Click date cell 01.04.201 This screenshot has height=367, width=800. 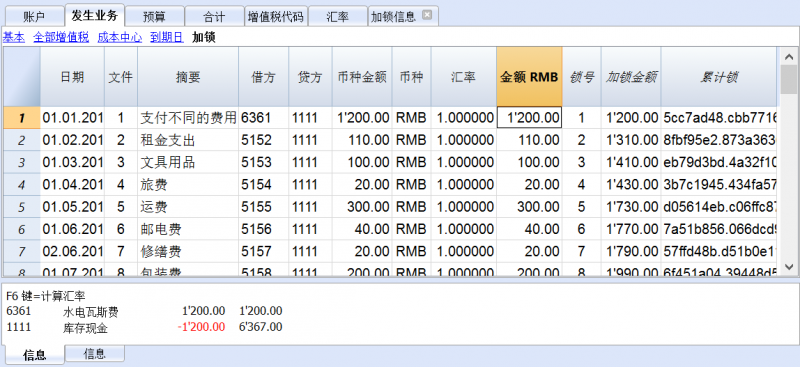(x=72, y=185)
